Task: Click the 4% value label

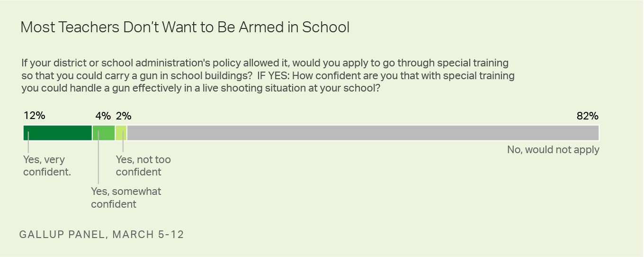Action: 103,116
